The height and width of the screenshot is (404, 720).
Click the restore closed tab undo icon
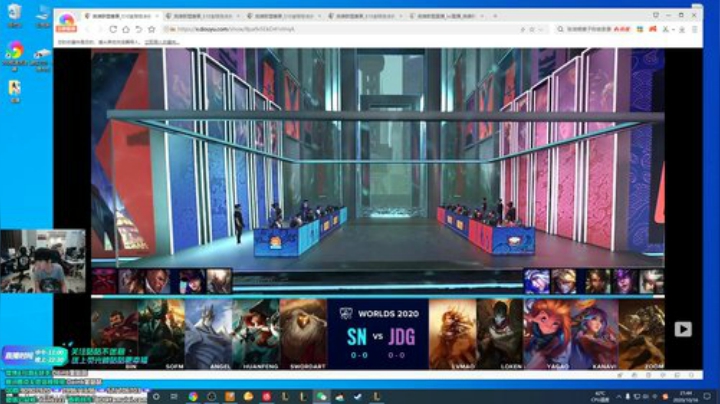click(139, 29)
